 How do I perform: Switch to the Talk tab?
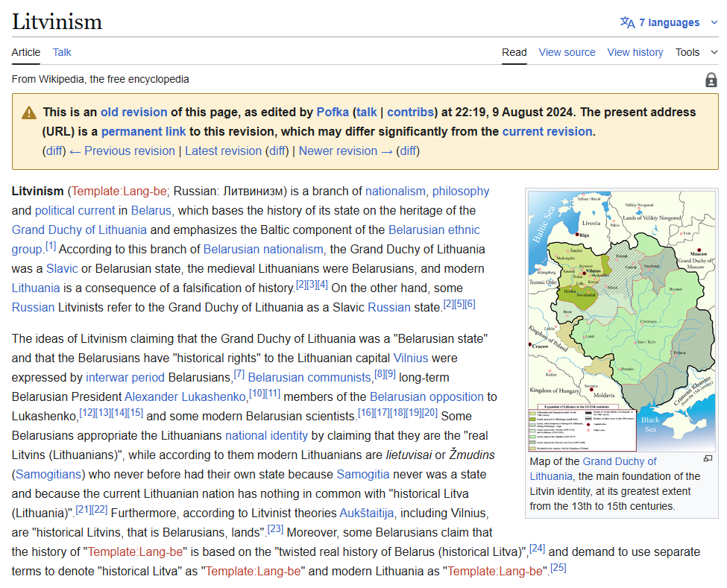coord(62,52)
